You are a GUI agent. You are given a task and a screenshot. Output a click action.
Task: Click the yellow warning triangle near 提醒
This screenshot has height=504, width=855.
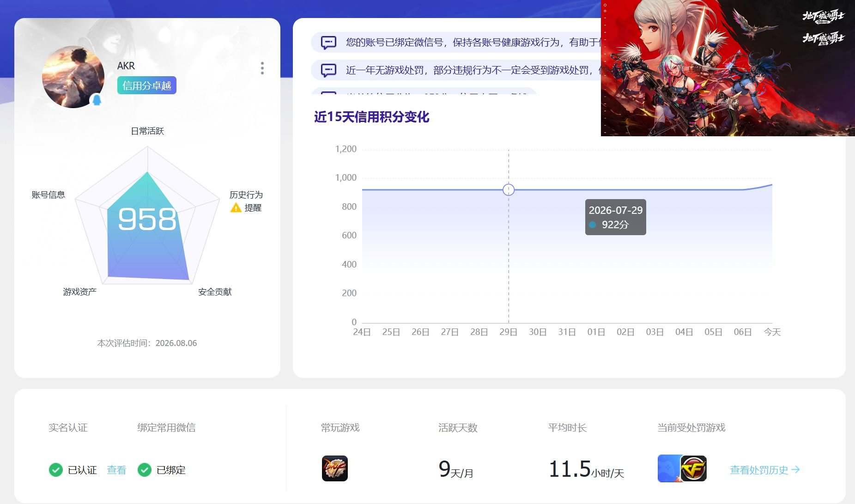[x=236, y=208]
